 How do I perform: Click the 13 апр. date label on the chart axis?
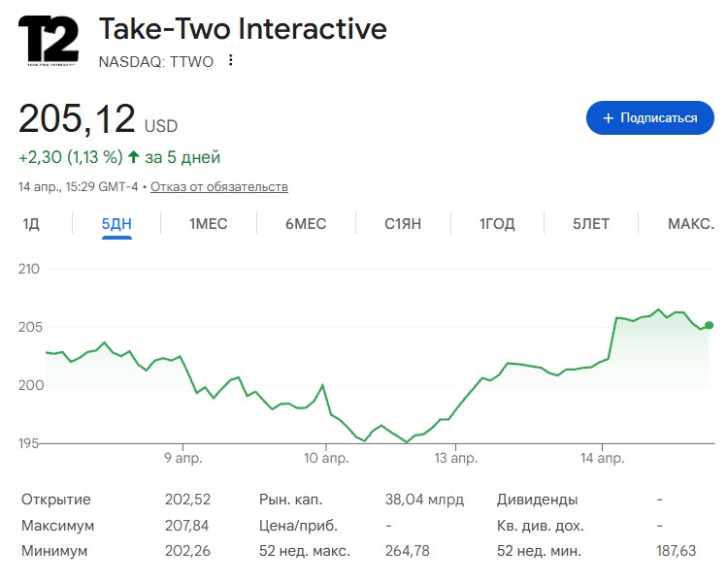[x=455, y=457]
